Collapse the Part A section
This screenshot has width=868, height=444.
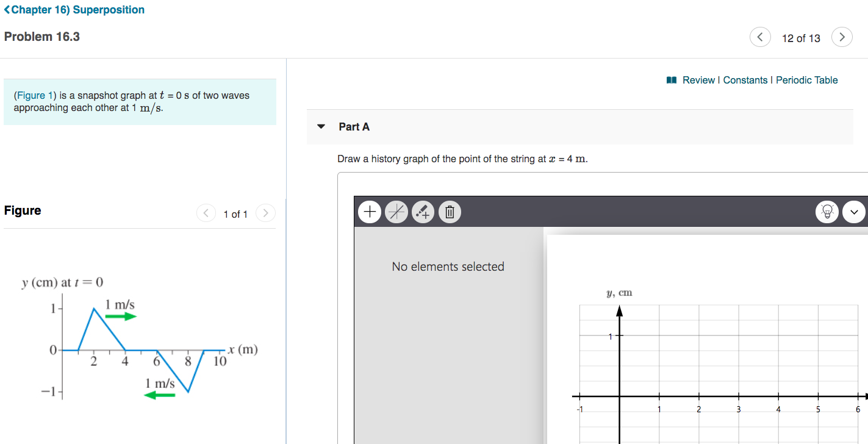pos(321,126)
